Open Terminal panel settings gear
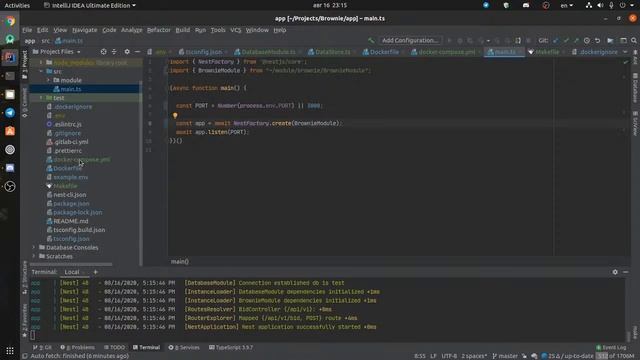 click(x=615, y=272)
